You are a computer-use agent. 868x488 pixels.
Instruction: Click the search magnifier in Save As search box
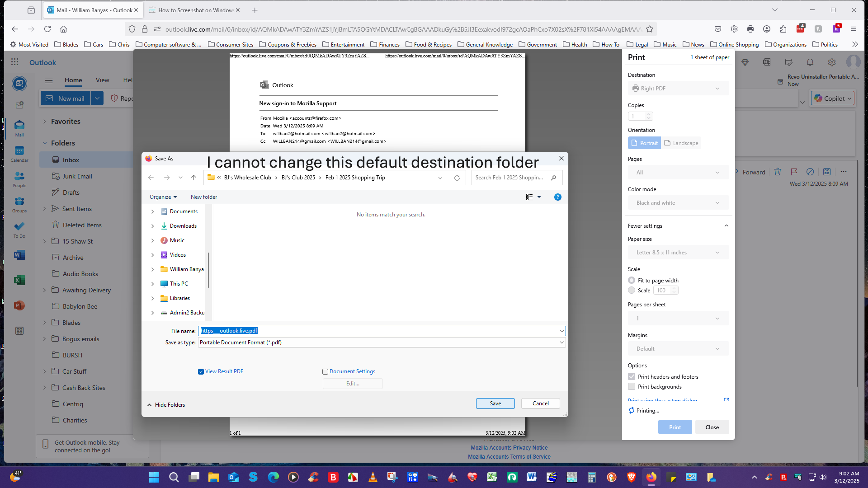click(x=553, y=178)
